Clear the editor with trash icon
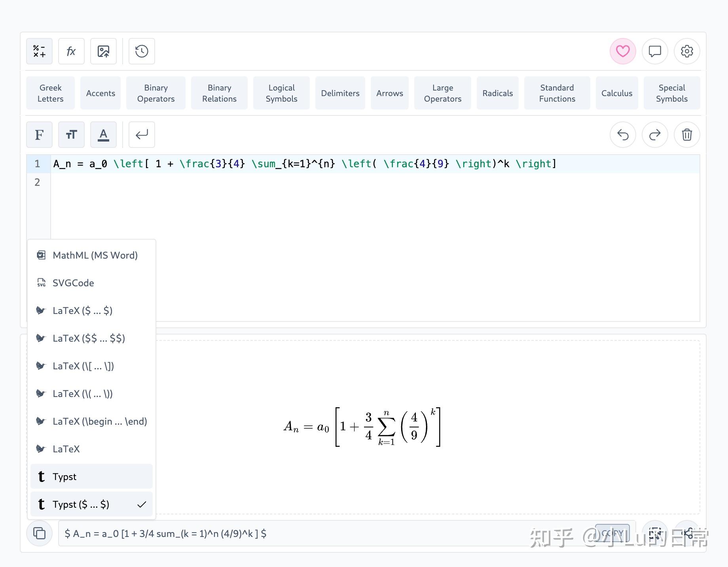 click(x=687, y=135)
